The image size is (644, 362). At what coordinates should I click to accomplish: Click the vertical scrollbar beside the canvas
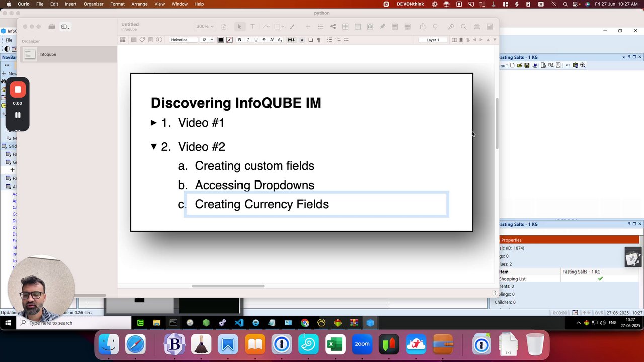pyautogui.click(x=497, y=123)
